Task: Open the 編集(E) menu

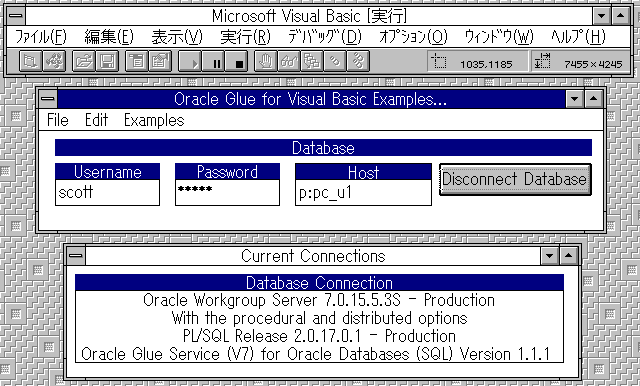Action: [x=109, y=37]
